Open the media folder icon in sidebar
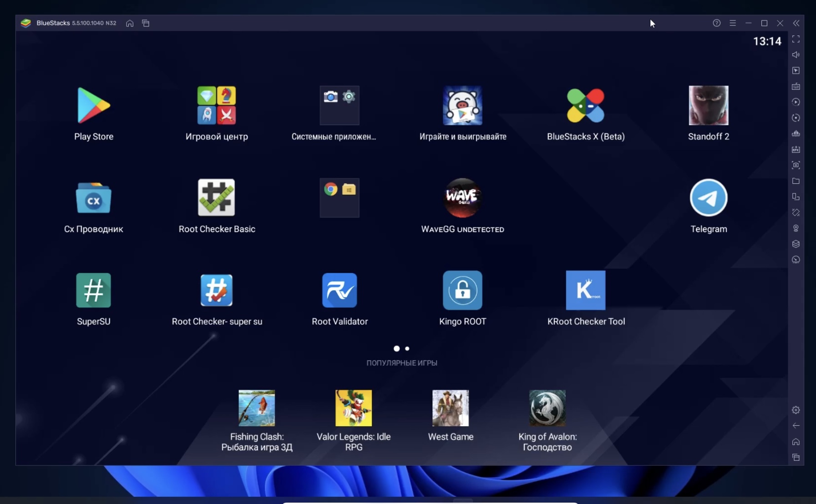This screenshot has height=504, width=816. (796, 181)
